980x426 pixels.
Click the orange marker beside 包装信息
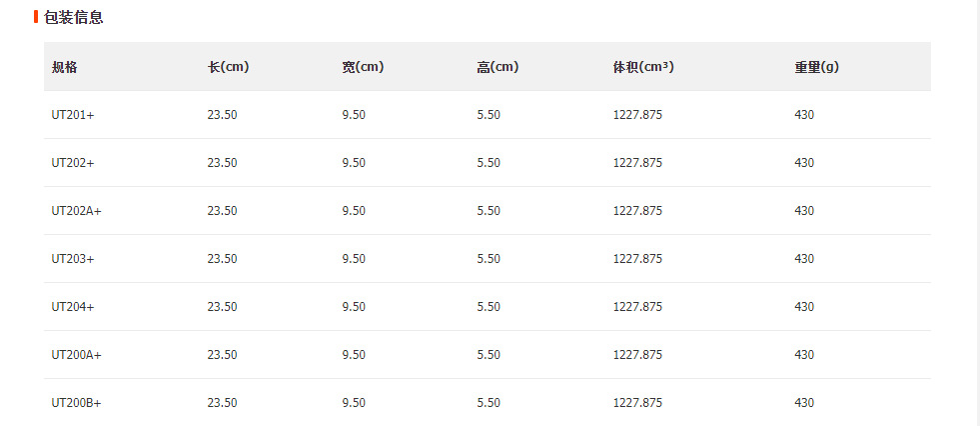(36, 17)
